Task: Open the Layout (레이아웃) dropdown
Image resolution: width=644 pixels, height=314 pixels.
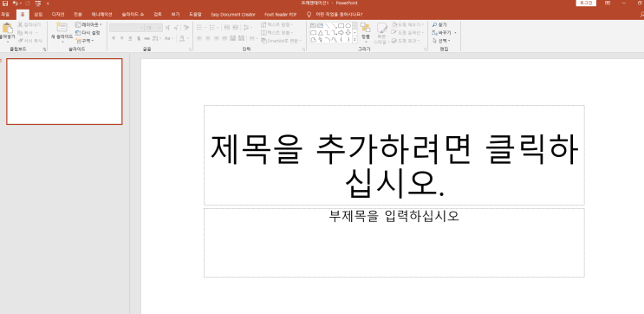Action: click(88, 24)
